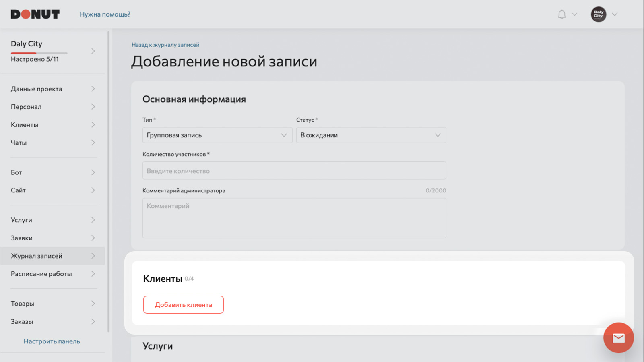The image size is (644, 362).
Task: Open the Статус dropdown showing В ожидании
Action: pyautogui.click(x=371, y=135)
